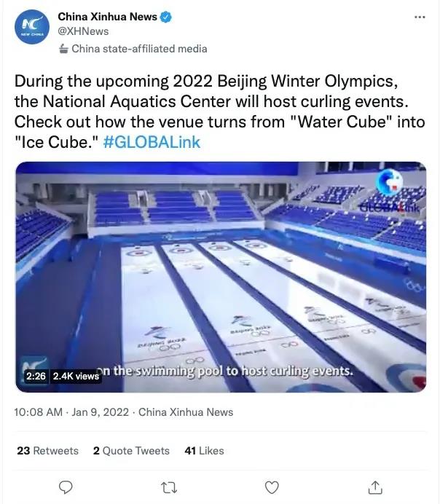
Task: Open the 10:08 AM Jan 9, 2022 timestamp
Action: 71,412
